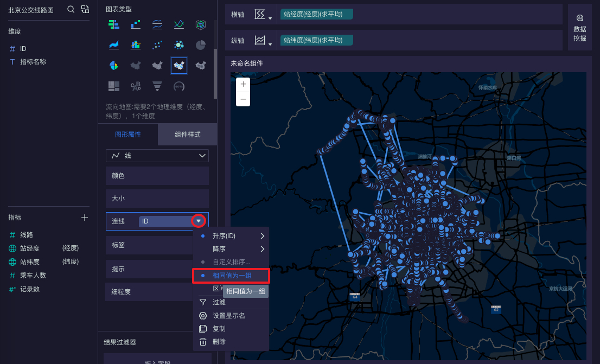Viewport: 600px width, 364px height.
Task: Select the 线路 measure field
Action: tap(27, 235)
